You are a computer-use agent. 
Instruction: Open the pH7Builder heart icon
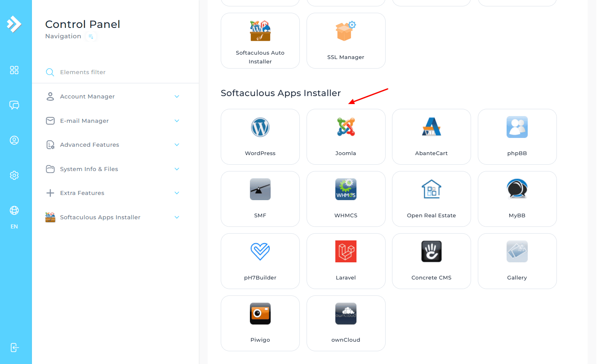[x=260, y=252]
